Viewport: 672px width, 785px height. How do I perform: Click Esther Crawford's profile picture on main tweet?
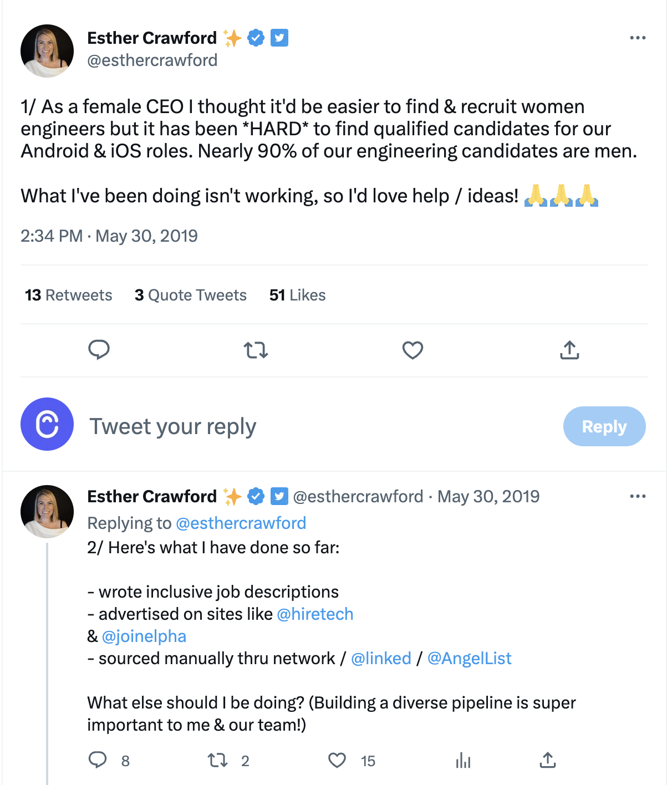point(47,51)
